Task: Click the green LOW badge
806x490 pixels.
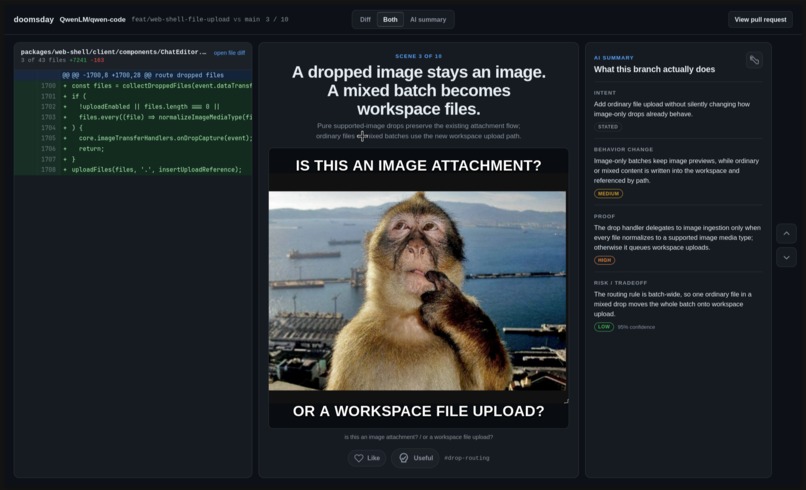Action: pos(604,326)
